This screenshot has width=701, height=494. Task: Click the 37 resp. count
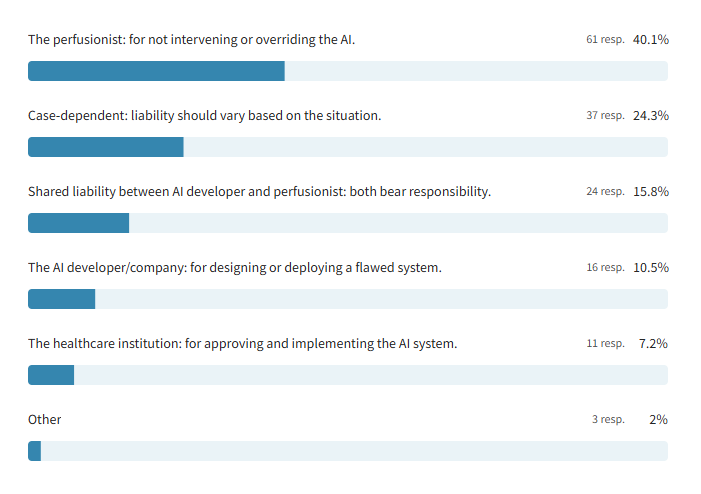click(x=605, y=116)
